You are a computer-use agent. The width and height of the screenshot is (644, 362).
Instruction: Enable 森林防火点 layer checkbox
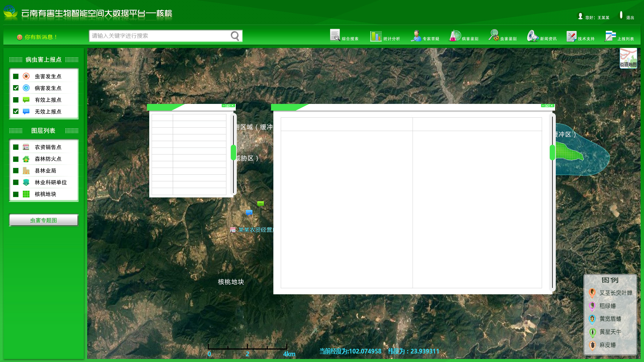pos(16,159)
